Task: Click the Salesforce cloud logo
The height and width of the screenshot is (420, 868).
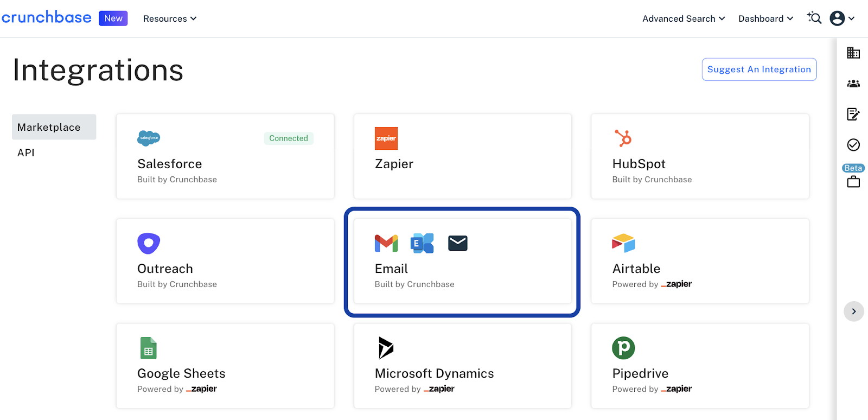Action: click(x=149, y=138)
